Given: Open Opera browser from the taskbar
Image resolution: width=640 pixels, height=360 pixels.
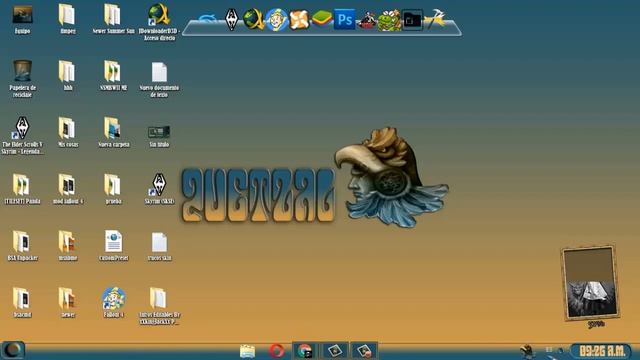Looking at the screenshot, I should 276,351.
